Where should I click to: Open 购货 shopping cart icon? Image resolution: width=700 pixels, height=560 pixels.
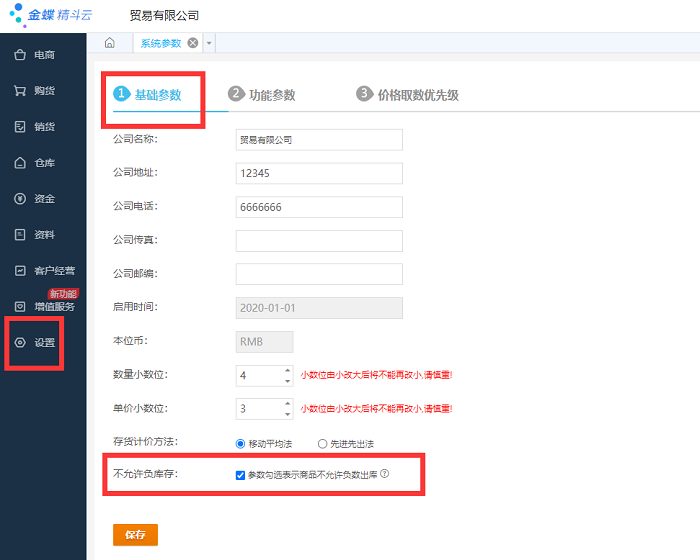(19, 91)
